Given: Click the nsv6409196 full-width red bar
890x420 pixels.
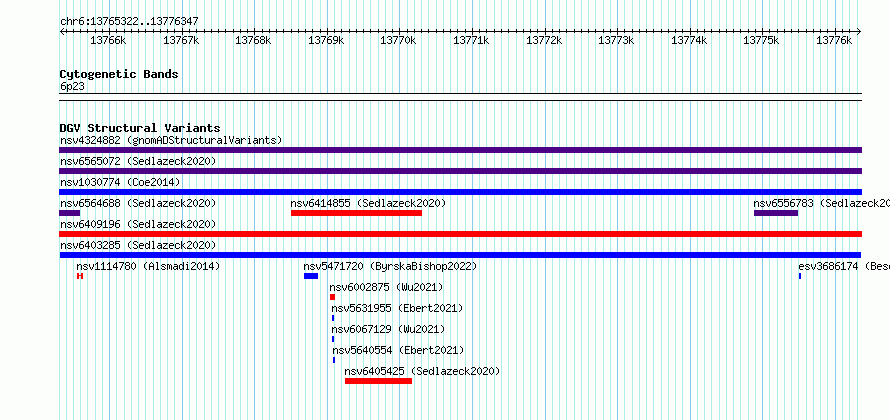Looking at the screenshot, I should click(x=460, y=234).
